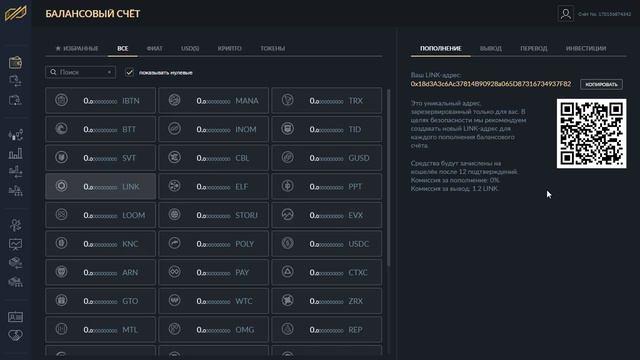
Task: Open the monitor chart sidebar icon
Action: [x=16, y=244]
